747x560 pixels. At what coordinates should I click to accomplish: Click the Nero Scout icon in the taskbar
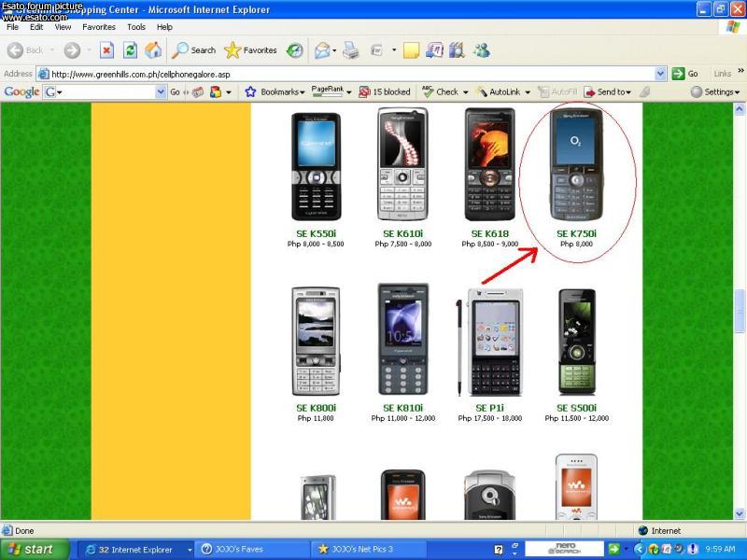coord(565,549)
